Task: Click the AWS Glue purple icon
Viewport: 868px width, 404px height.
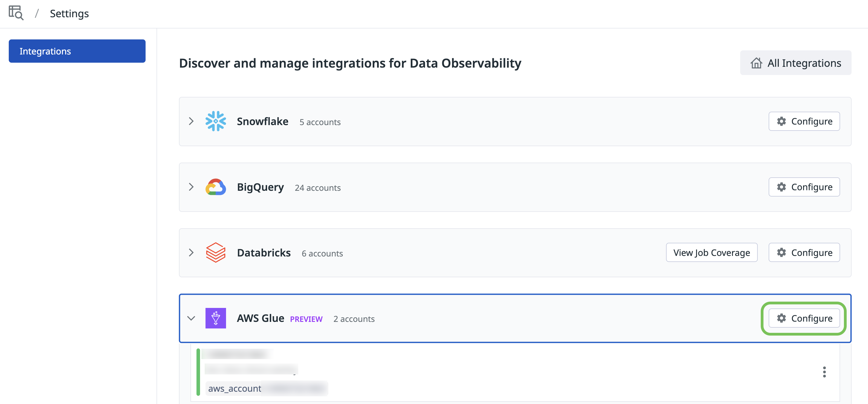Action: (216, 318)
